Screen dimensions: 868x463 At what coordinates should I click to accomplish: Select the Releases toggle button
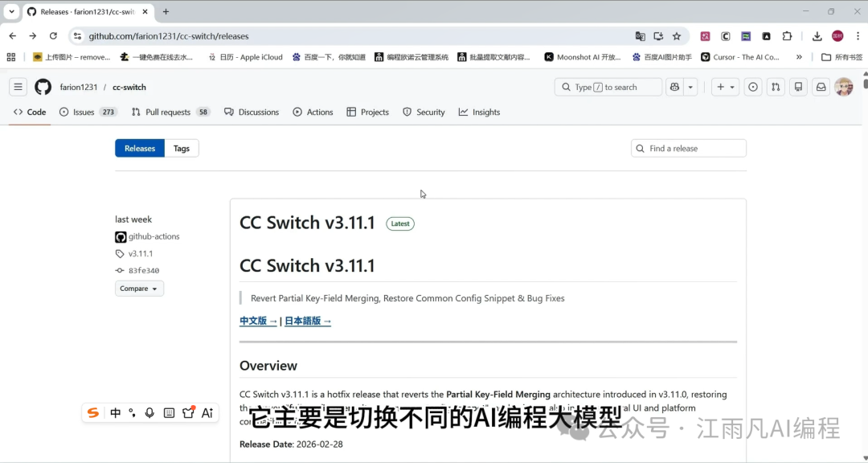point(140,149)
